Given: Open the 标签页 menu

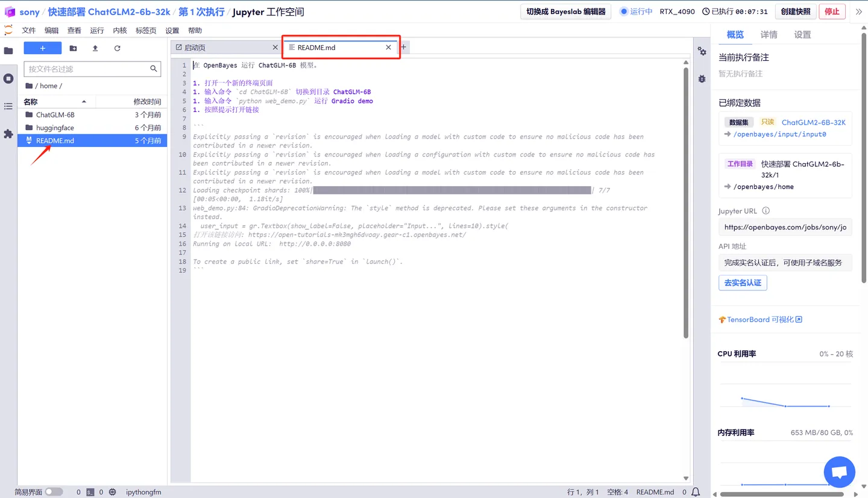Looking at the screenshot, I should point(146,30).
